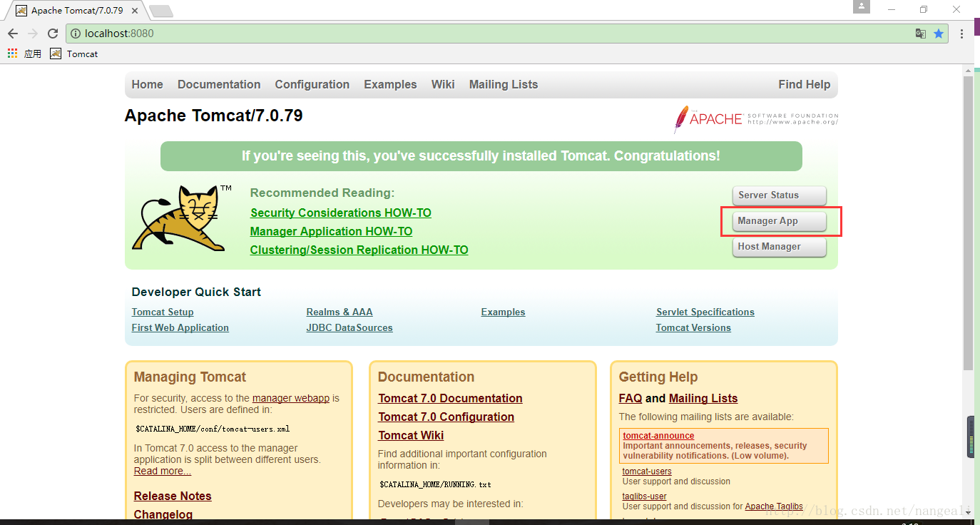Open Examples in the nav bar
The height and width of the screenshot is (525, 980).
390,84
